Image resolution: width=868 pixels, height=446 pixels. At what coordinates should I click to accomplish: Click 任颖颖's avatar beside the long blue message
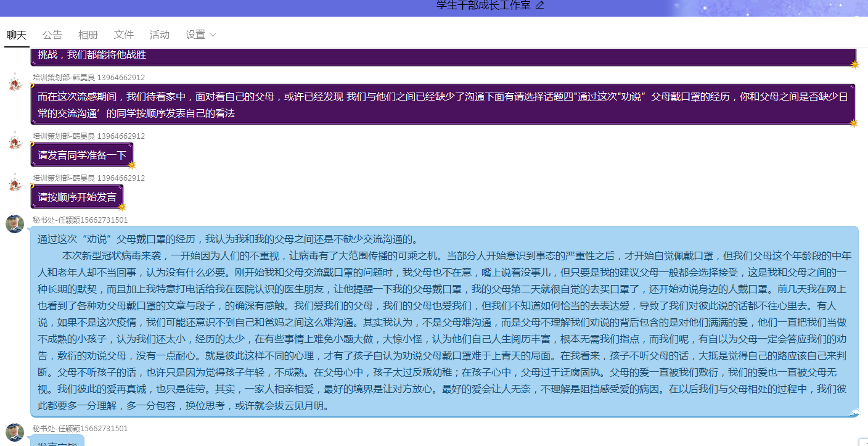pos(15,224)
